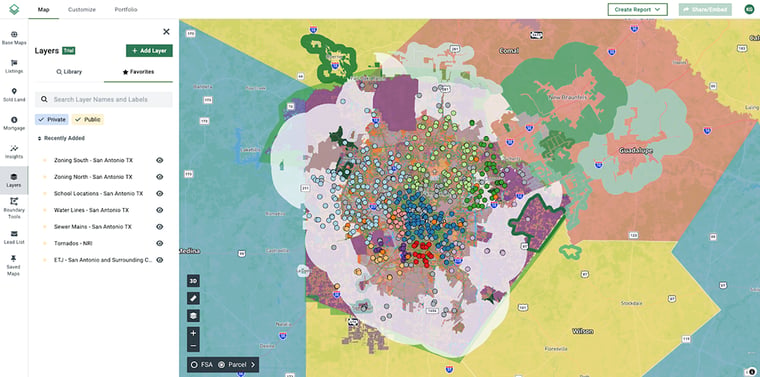Screen dimensions: 760x377
Task: Open the map layers stack tool
Action: [x=193, y=316]
